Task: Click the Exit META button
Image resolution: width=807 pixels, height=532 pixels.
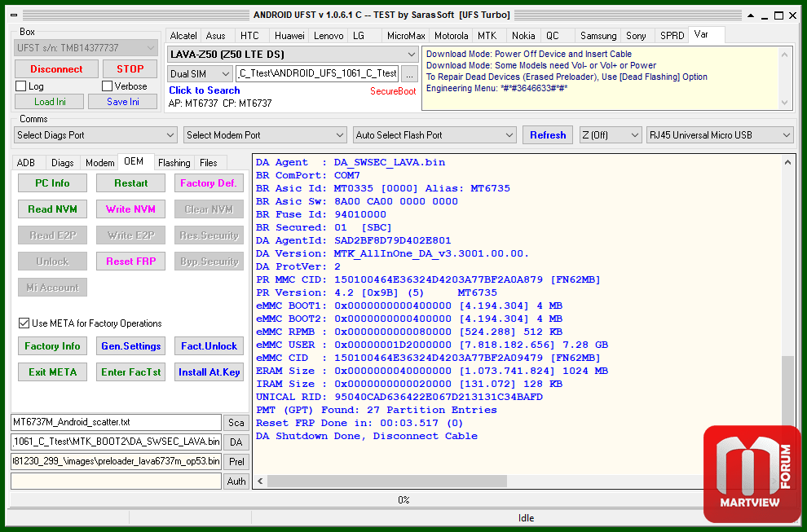Action: pos(52,372)
